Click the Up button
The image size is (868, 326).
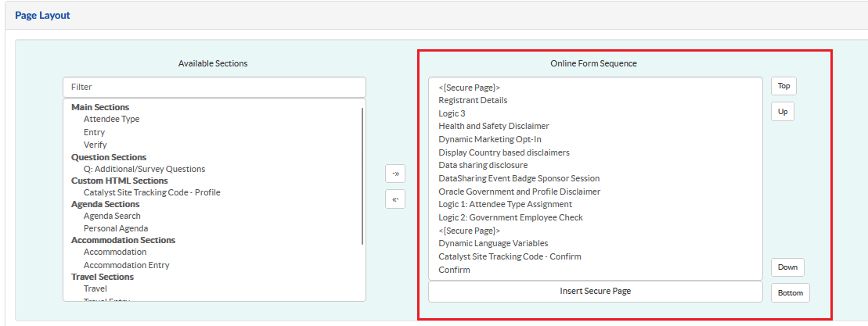click(783, 112)
